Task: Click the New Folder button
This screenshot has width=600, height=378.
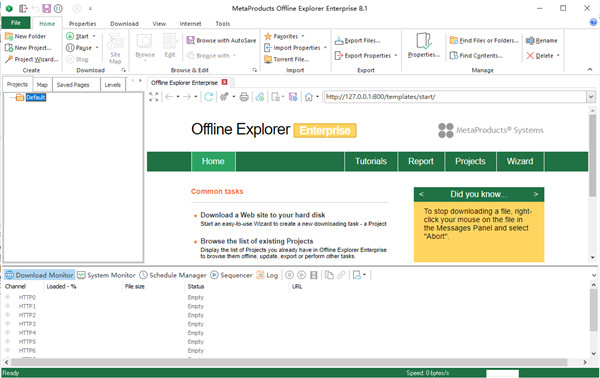Action: click(25, 36)
